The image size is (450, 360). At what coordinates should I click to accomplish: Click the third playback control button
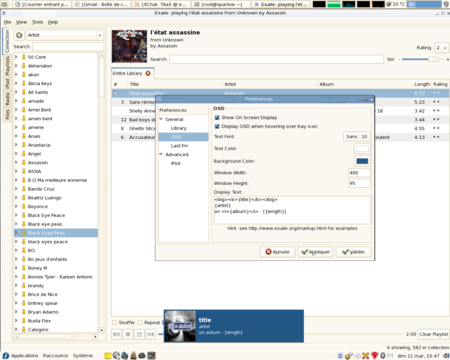[x=139, y=334]
